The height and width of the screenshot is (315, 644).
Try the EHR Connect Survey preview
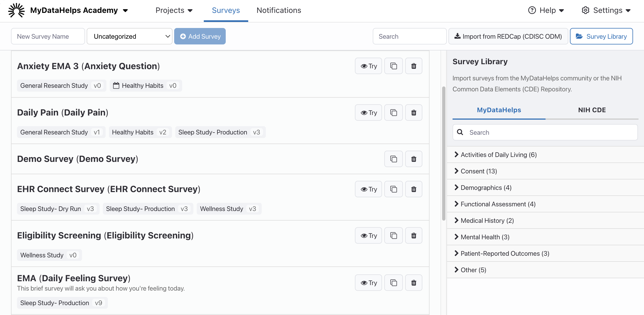[368, 189]
